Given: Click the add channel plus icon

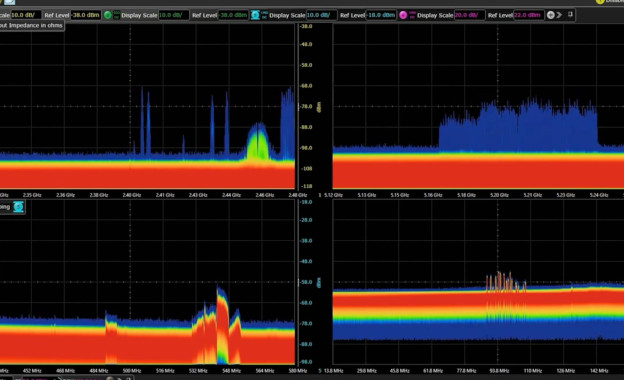Looking at the screenshot, I should point(550,15).
